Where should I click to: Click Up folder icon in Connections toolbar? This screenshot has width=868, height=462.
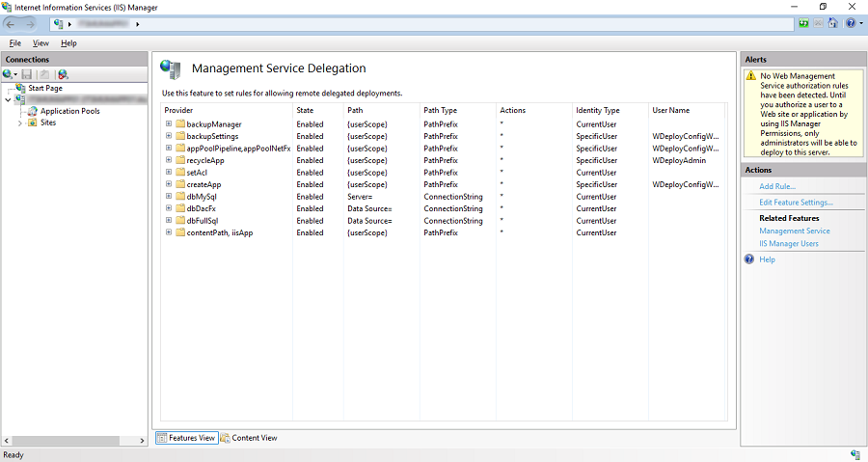[x=44, y=74]
